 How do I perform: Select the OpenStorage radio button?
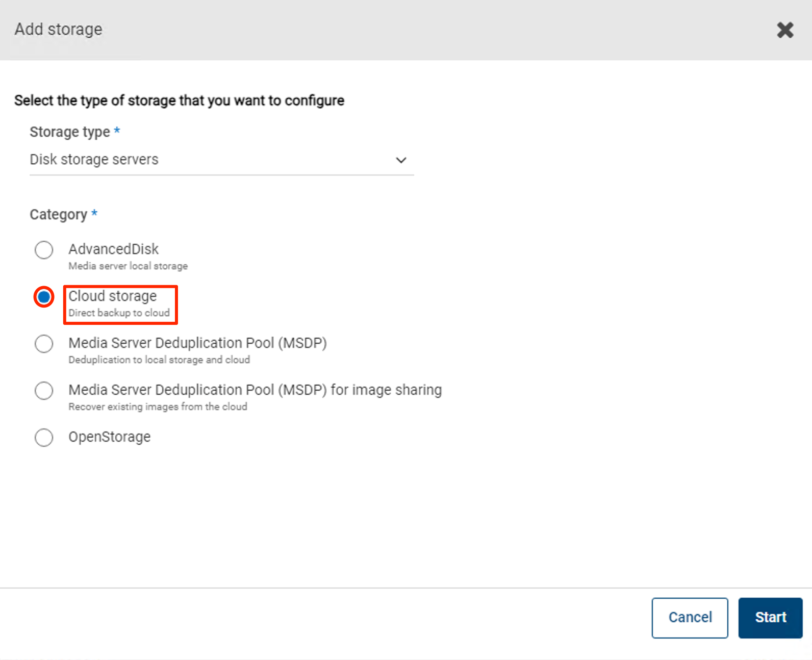(44, 438)
